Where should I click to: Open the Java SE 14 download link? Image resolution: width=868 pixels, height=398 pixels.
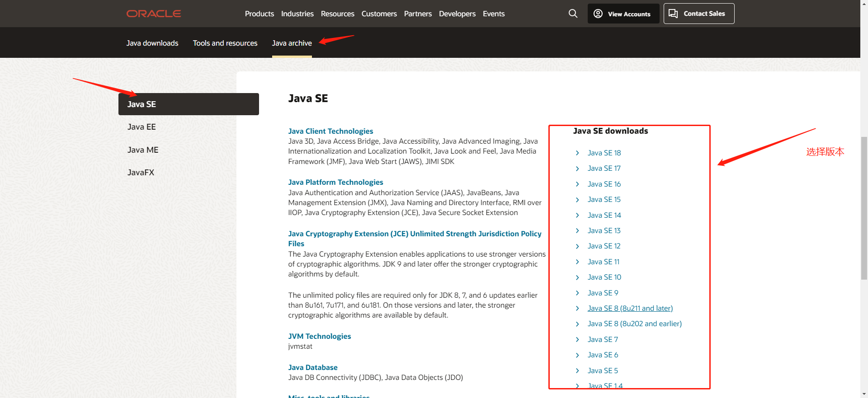(x=604, y=215)
